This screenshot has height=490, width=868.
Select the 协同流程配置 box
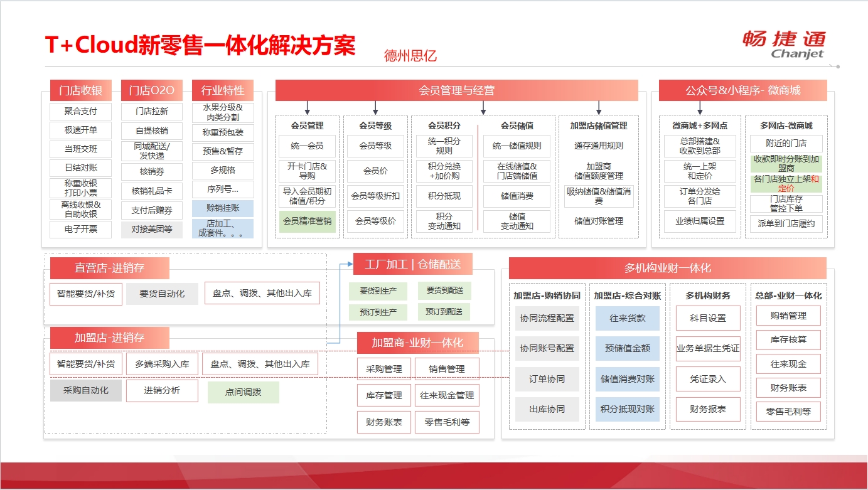pos(547,318)
